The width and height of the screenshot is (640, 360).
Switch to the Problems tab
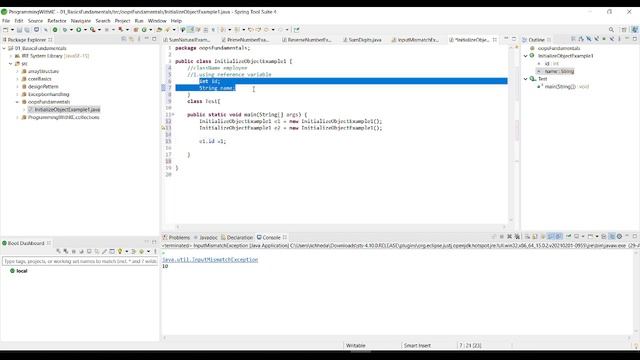(x=176, y=238)
